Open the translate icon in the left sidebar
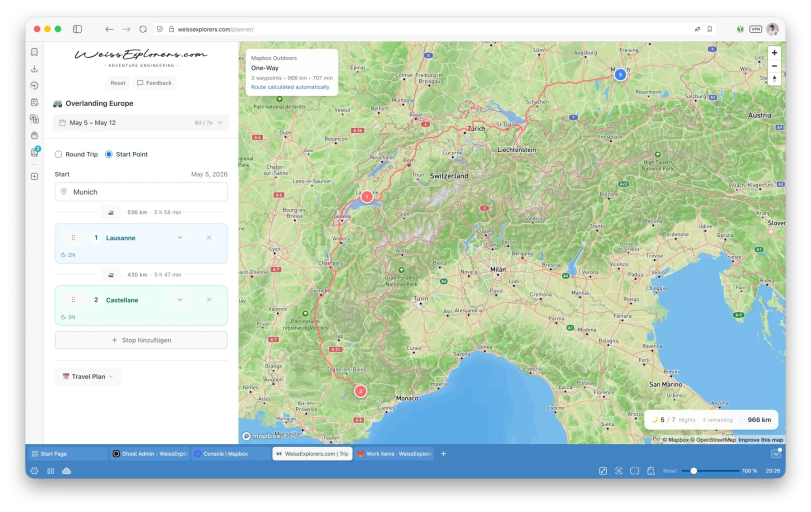This screenshot has width=811, height=512. (x=35, y=119)
